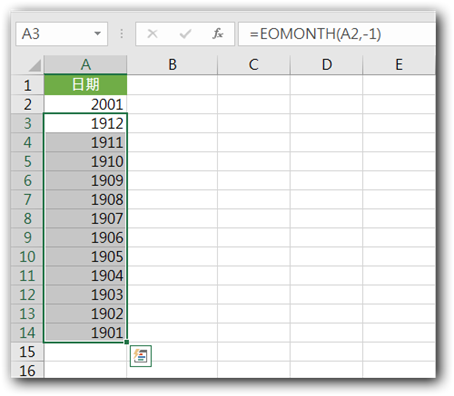Click empty cell E11
This screenshot has width=454, height=396.
399,275
